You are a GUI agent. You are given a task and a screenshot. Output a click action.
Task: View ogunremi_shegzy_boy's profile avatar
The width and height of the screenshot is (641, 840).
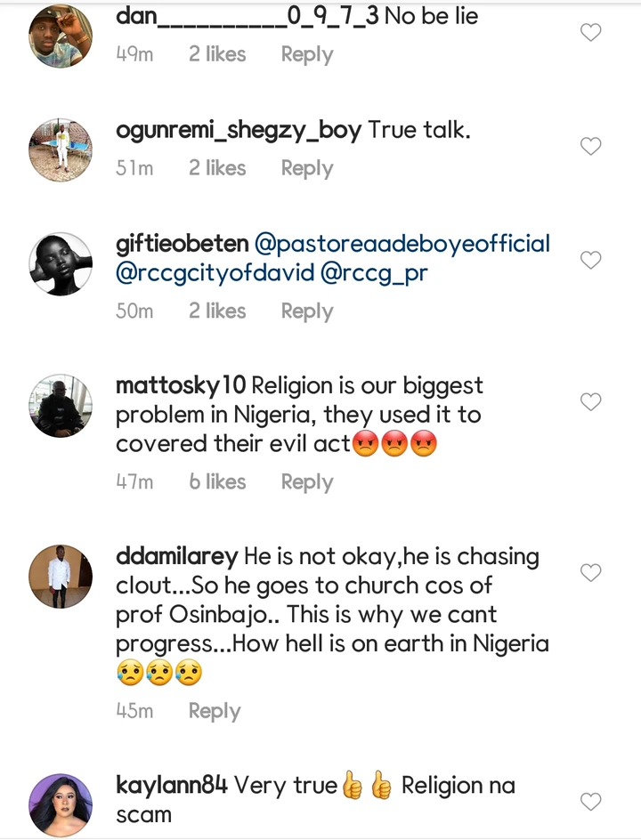61,149
